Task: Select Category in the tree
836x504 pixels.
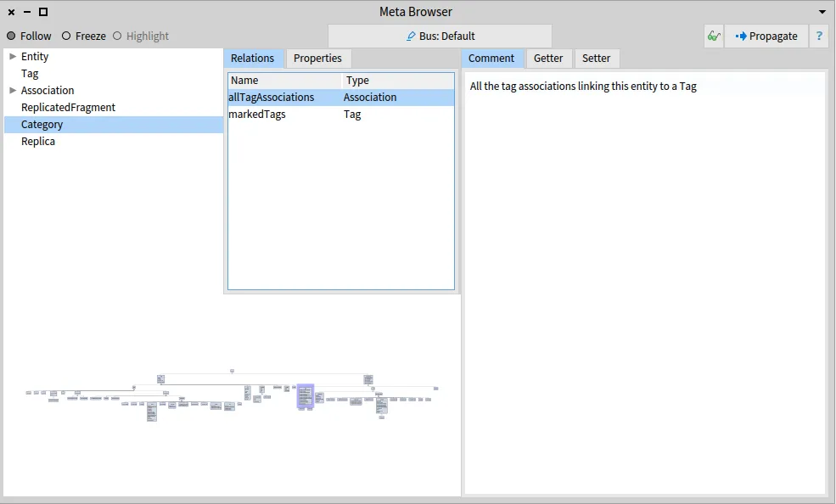Action: coord(114,125)
